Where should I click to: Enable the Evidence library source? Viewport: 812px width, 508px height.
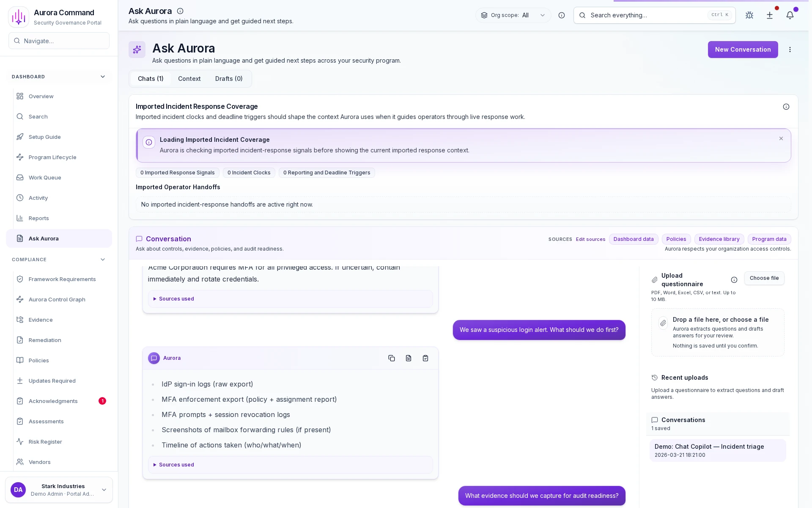719,239
